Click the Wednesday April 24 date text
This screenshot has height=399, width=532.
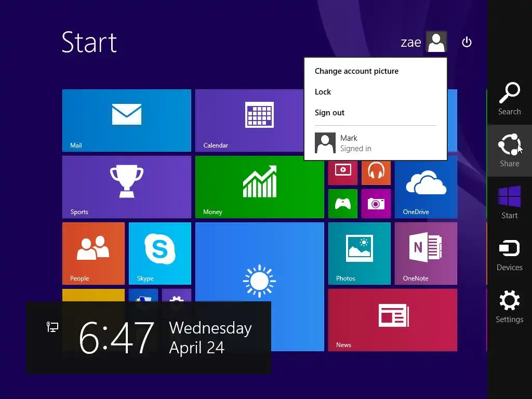[x=210, y=338]
